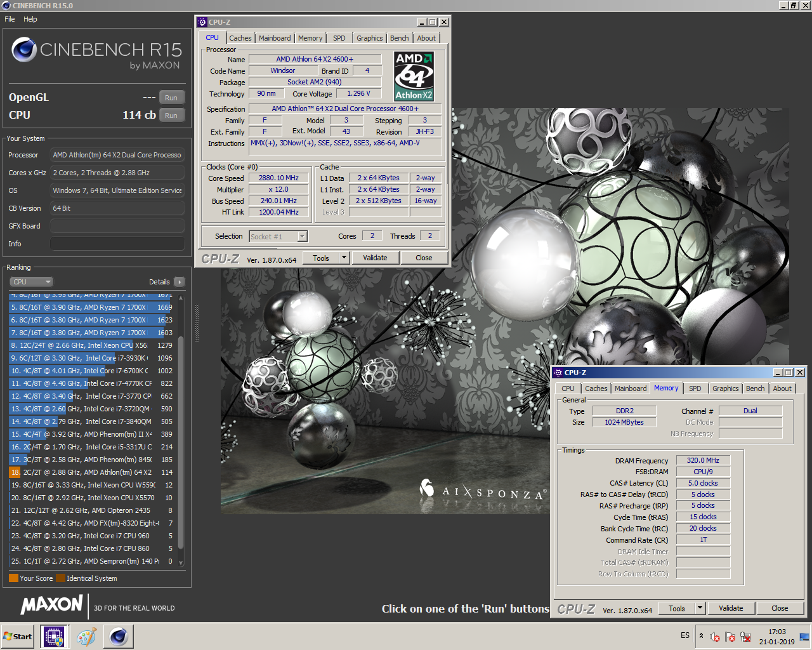Click the Cinebench title bar icon

coord(6,5)
